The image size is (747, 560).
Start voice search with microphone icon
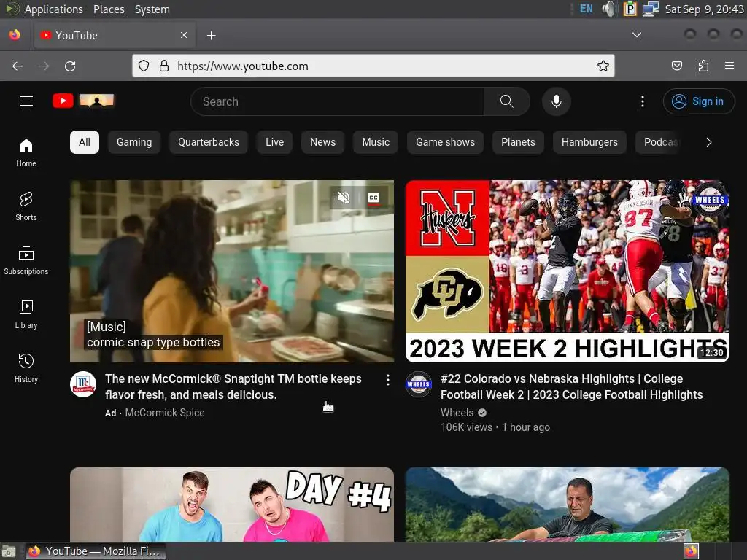(x=557, y=101)
